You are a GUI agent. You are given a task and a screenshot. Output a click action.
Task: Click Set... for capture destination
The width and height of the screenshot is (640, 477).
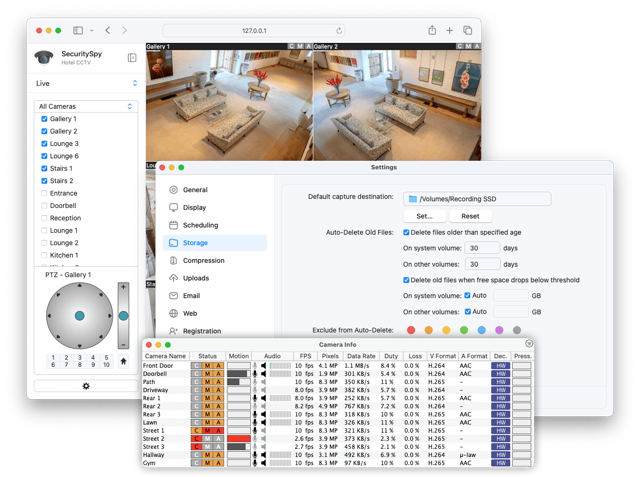(424, 216)
